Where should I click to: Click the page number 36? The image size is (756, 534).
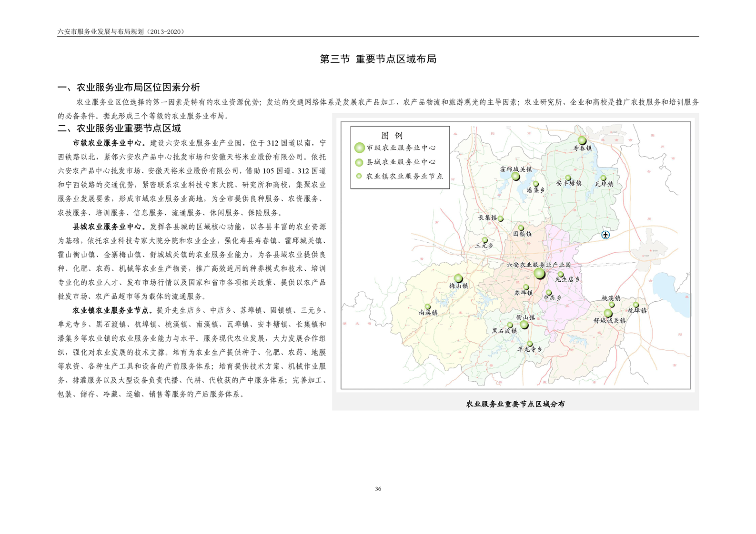pyautogui.click(x=378, y=489)
